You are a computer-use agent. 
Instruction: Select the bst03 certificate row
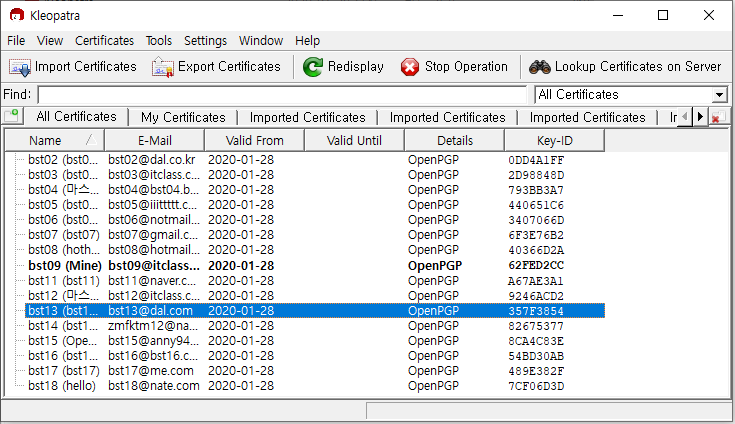click(315, 175)
